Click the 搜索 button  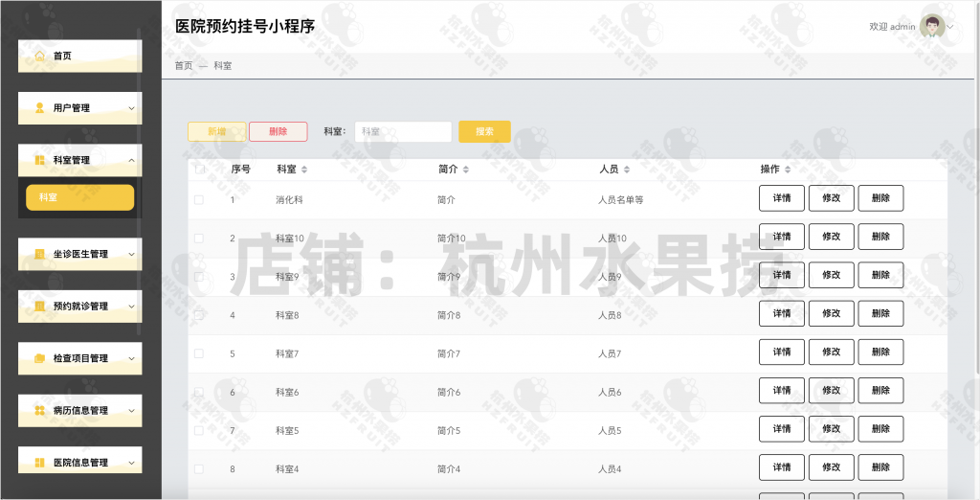pyautogui.click(x=484, y=131)
